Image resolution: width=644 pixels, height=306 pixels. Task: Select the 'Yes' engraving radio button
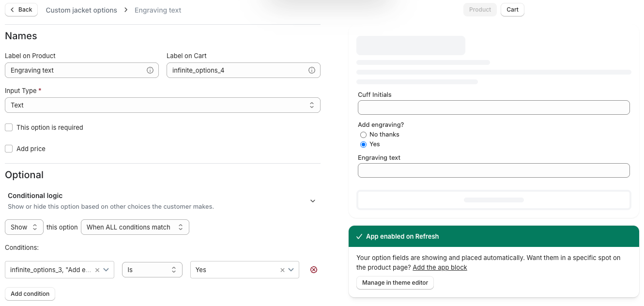click(363, 144)
